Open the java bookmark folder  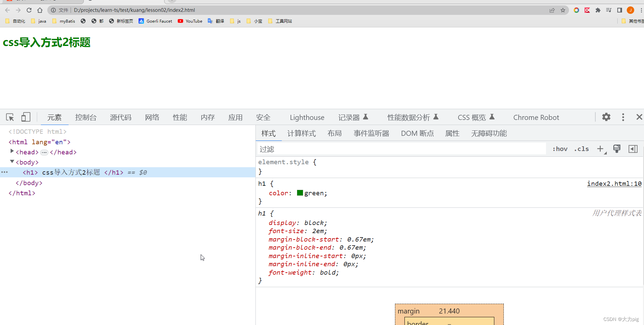click(x=39, y=21)
